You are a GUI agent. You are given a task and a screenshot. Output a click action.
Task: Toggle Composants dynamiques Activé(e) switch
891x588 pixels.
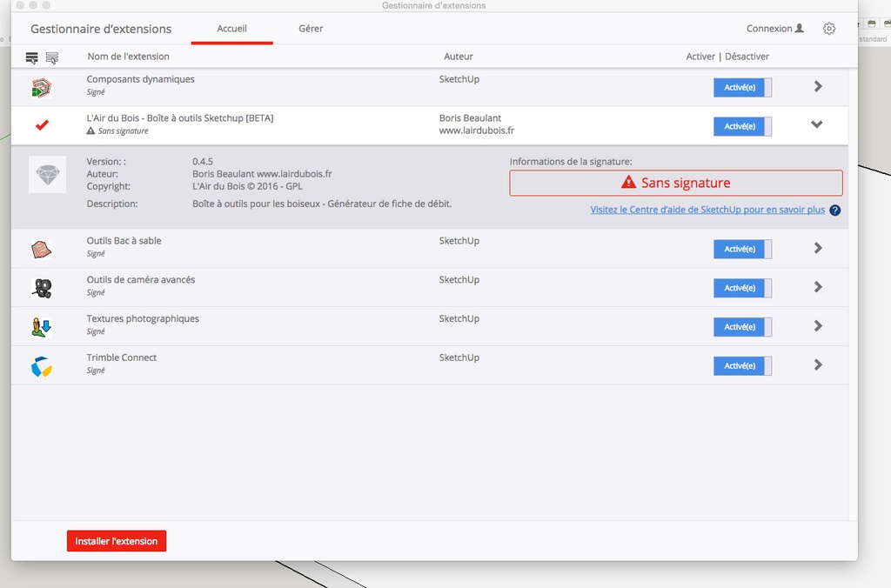tap(742, 87)
